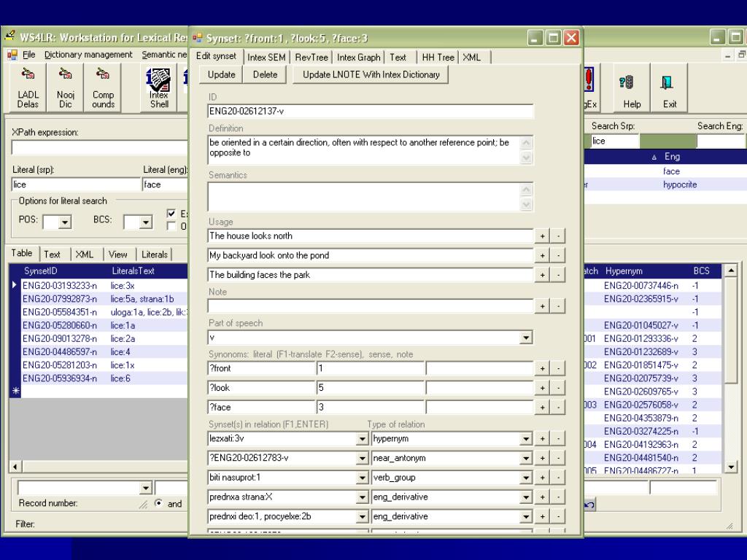Viewport: 747px width, 560px height.
Task: Open the LADL Delas toolbar tool
Action: [28, 88]
